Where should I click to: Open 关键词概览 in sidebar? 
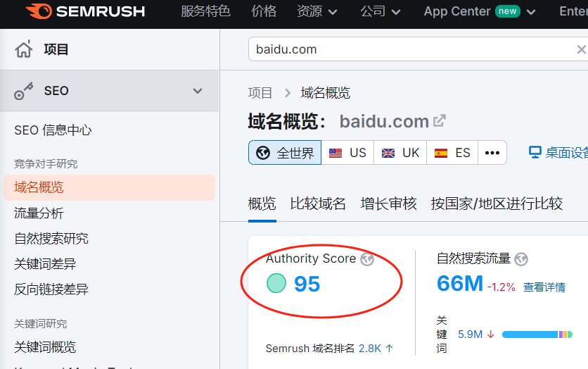[x=45, y=347]
